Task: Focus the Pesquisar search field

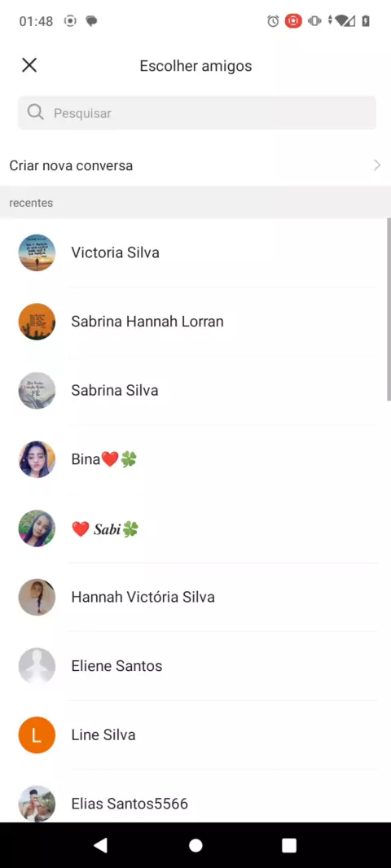Action: 197,113
